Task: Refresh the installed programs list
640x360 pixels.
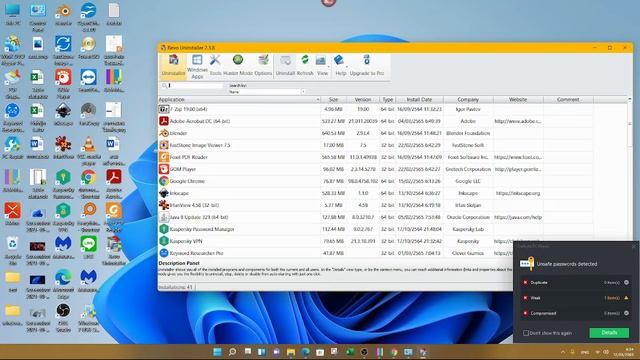Action: [305, 65]
